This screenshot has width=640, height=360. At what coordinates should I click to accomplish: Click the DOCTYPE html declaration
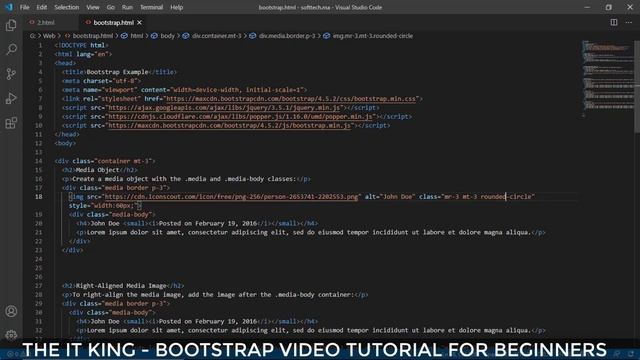[x=82, y=45]
